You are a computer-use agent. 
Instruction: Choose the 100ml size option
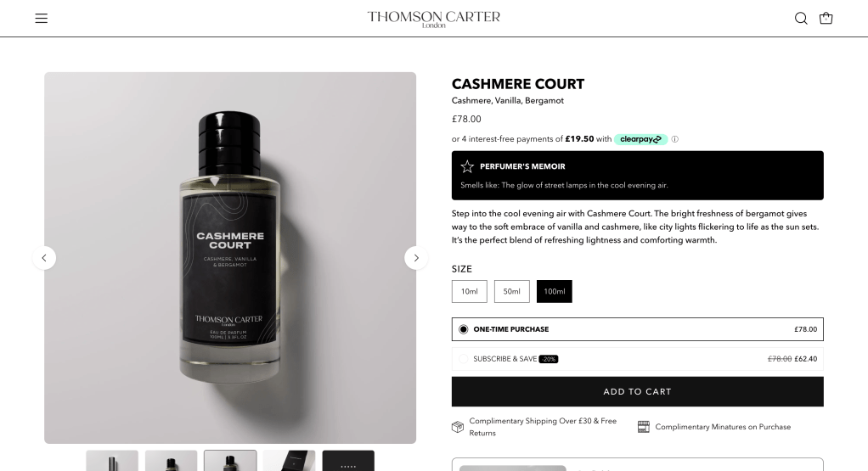pyautogui.click(x=554, y=291)
